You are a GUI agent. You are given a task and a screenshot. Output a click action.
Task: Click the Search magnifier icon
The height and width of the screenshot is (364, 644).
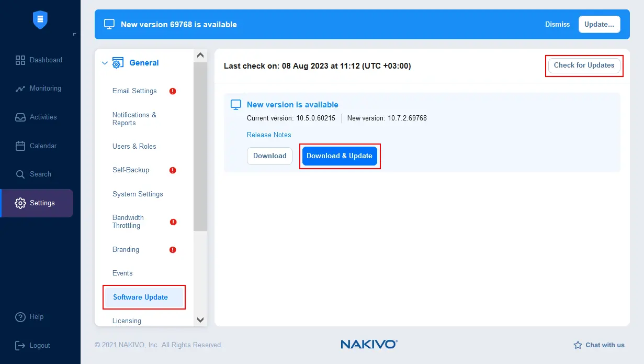click(x=20, y=174)
